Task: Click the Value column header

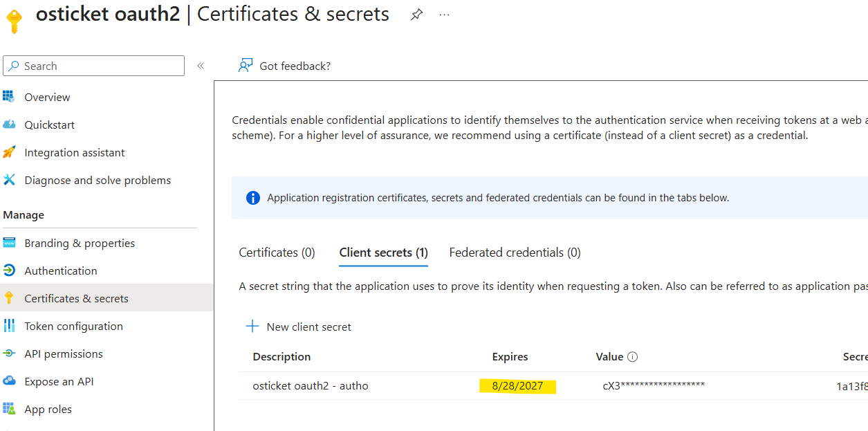Action: 609,357
